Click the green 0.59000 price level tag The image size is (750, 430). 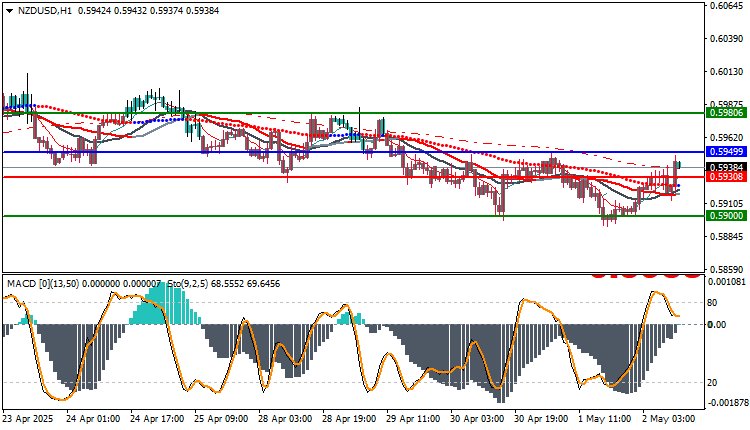pos(727,216)
